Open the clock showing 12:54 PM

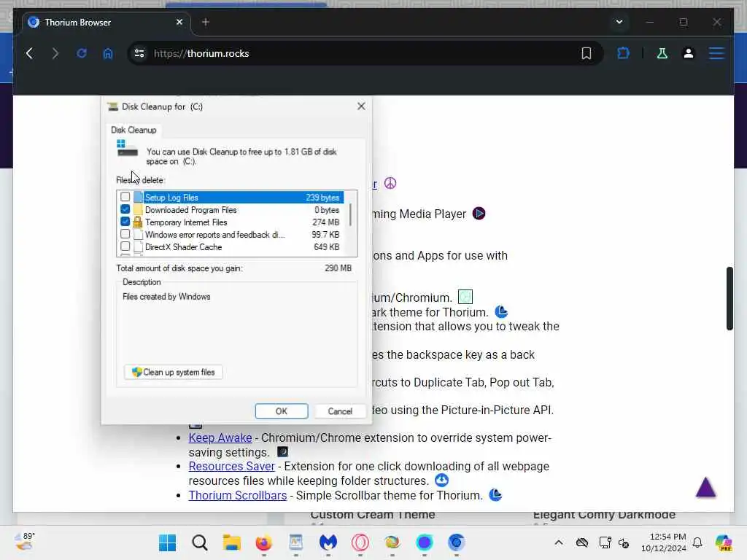coord(664,542)
